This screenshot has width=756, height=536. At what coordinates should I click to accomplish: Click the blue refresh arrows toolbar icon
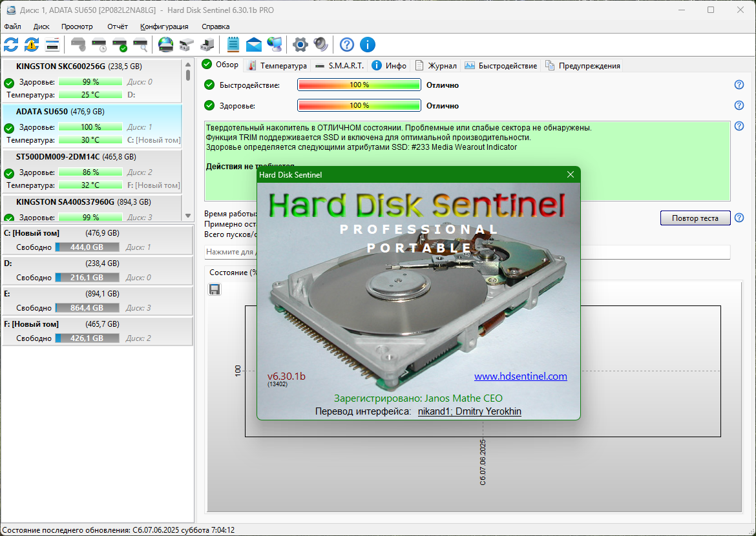click(x=11, y=45)
